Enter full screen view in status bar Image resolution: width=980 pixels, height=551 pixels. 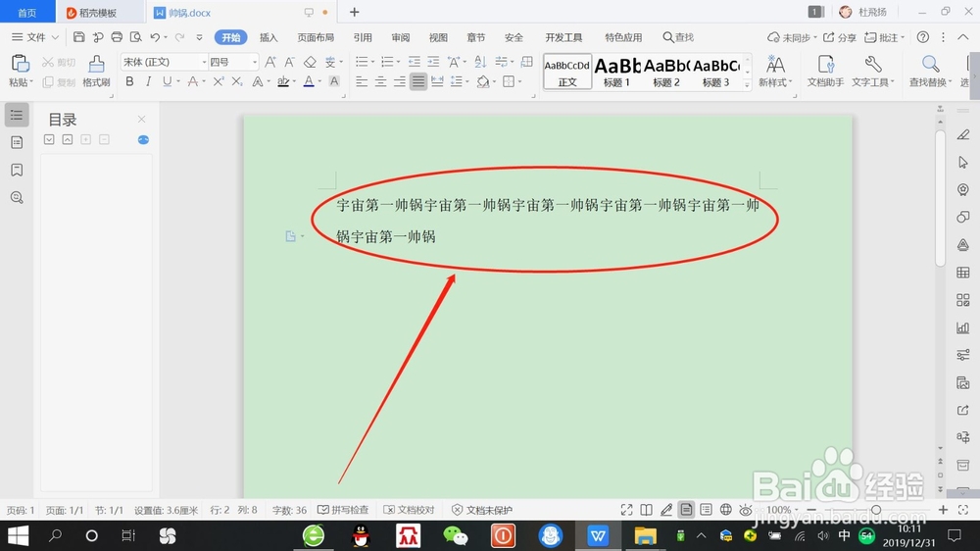[626, 510]
